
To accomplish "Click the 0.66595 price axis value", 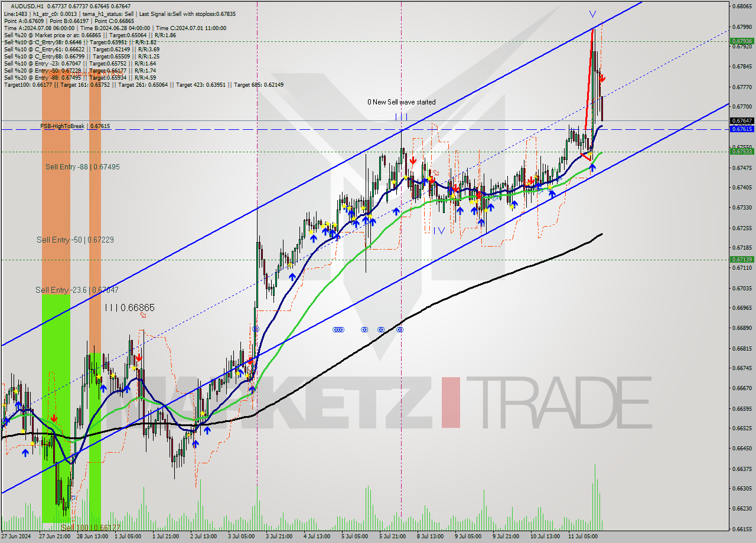I will pos(742,408).
